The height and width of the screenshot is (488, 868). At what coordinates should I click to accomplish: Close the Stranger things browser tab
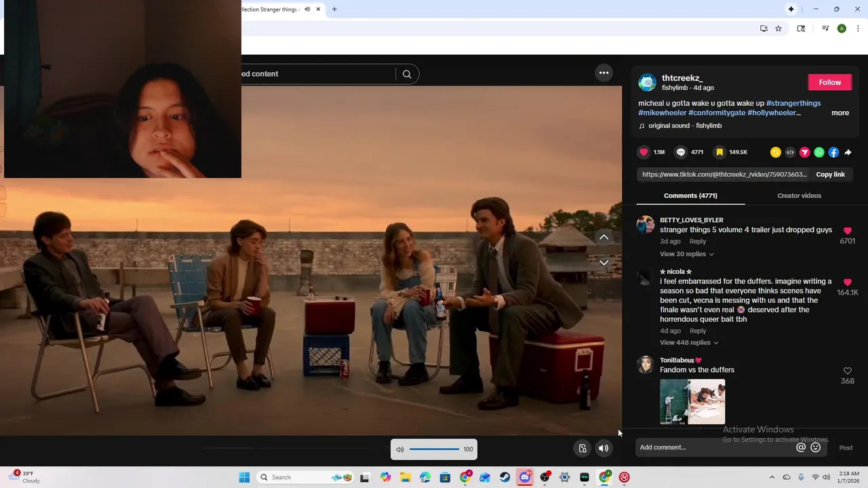point(318,9)
